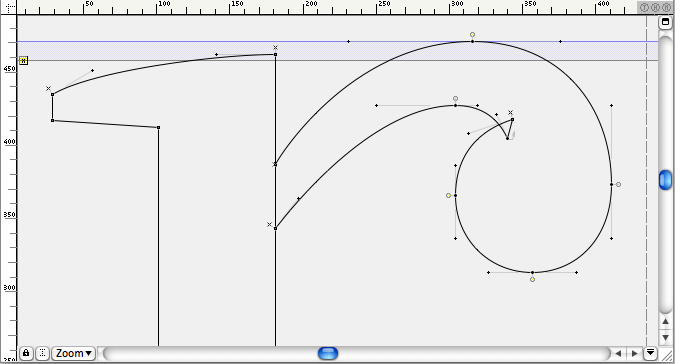Select the node at the top of the outer curve

[472, 42]
